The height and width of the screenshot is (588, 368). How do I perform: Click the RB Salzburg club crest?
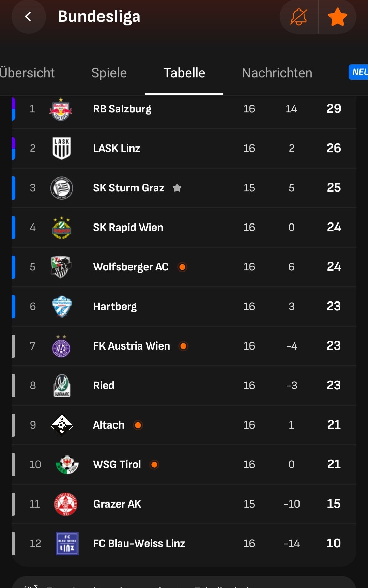[x=61, y=109]
